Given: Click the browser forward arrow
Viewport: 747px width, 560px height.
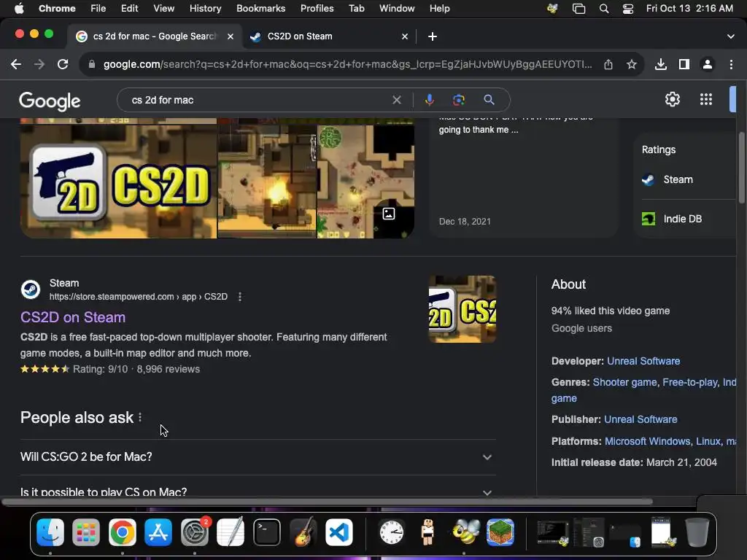Looking at the screenshot, I should tap(39, 64).
